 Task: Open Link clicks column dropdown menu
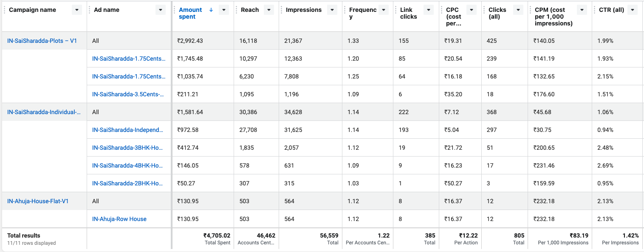429,10
